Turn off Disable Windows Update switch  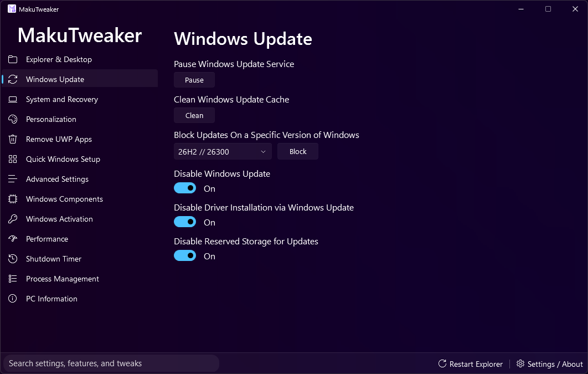point(185,188)
